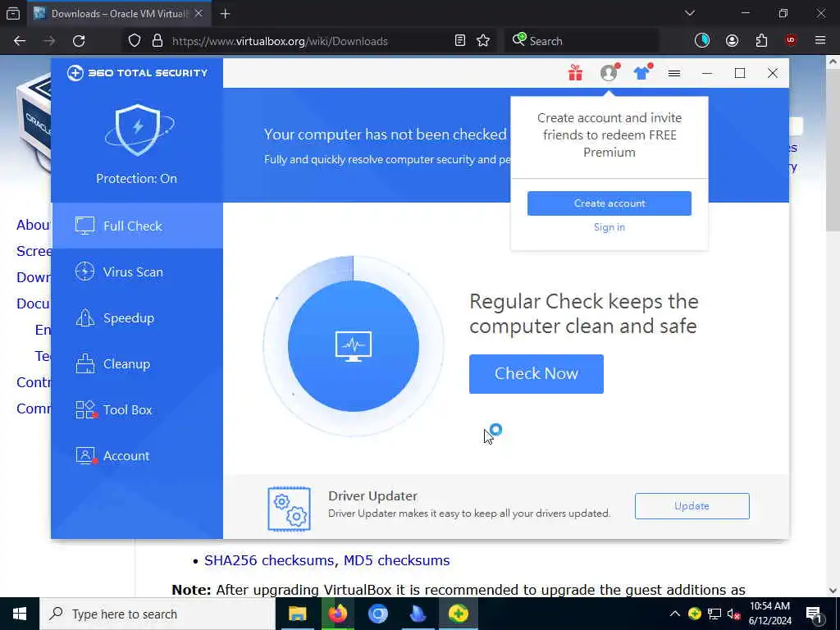The image size is (840, 630).
Task: Open the Firefox recent tabs view icon
Action: coord(13,13)
